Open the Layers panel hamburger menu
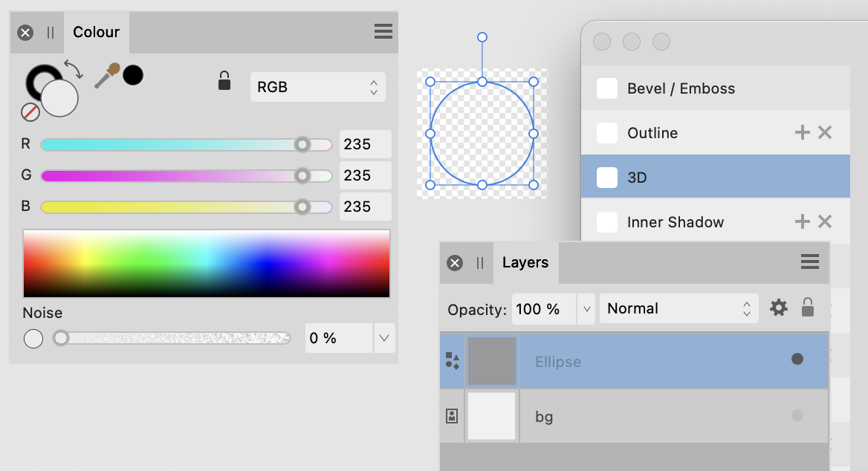The height and width of the screenshot is (471, 868). [809, 262]
